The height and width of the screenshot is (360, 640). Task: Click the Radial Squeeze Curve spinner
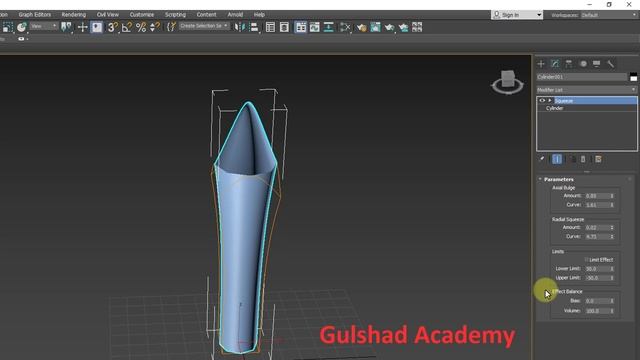pyautogui.click(x=612, y=237)
